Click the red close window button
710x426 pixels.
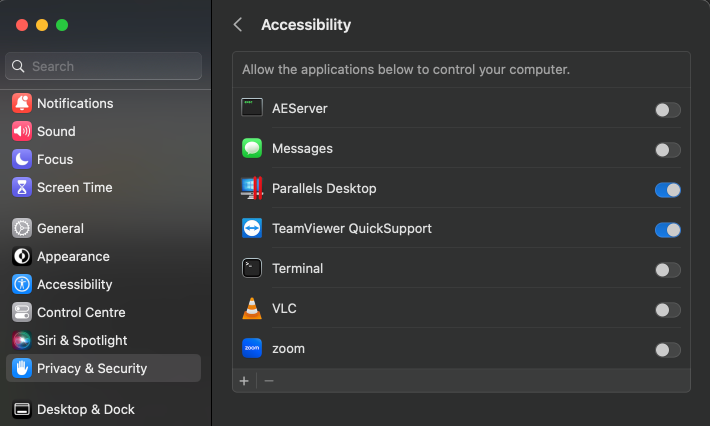point(22,25)
